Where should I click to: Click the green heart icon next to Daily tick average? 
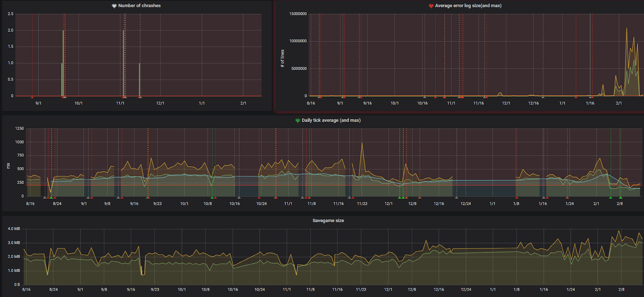(x=298, y=121)
